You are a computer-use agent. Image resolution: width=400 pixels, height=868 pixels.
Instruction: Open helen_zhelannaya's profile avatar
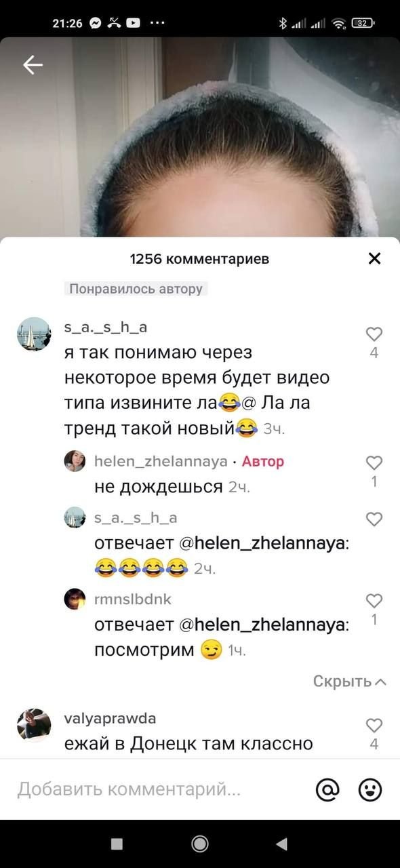pyautogui.click(x=75, y=462)
